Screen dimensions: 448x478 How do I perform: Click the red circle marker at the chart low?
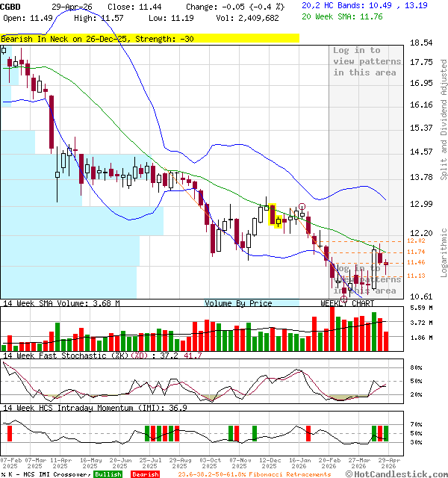coord(343,298)
